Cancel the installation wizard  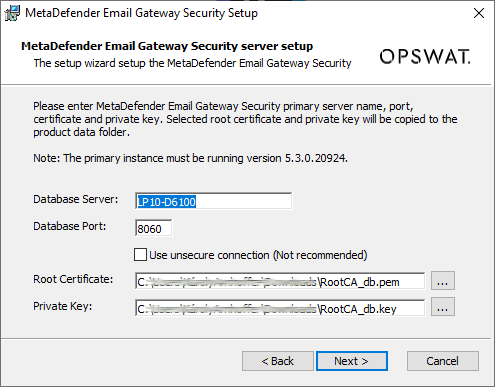pos(443,361)
